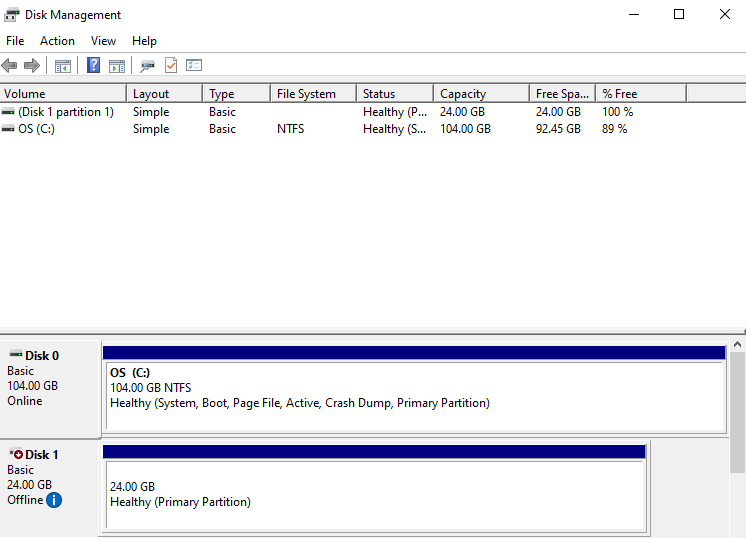The width and height of the screenshot is (746, 538).
Task: Open the File menu
Action: pos(15,41)
